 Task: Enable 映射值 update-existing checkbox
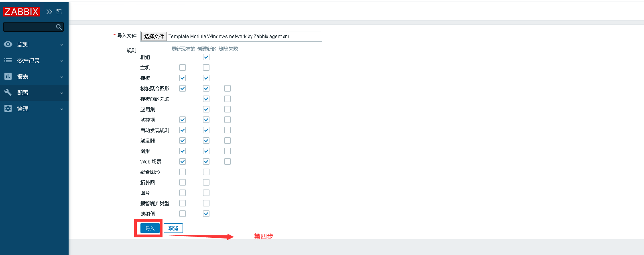pos(183,214)
